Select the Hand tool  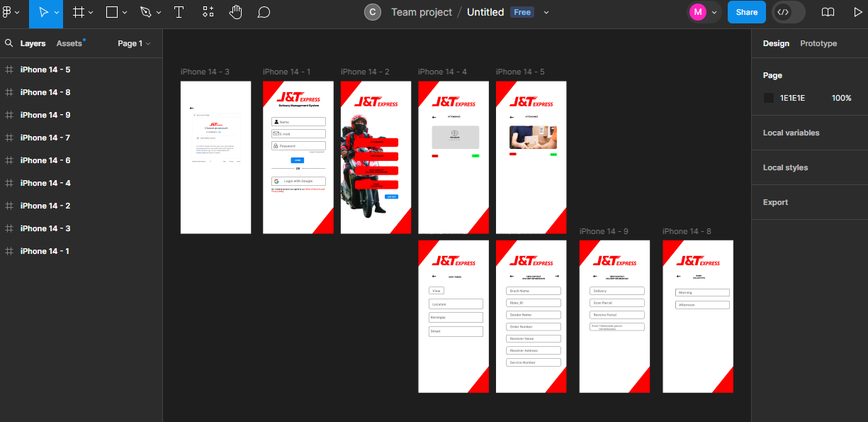pyautogui.click(x=236, y=13)
